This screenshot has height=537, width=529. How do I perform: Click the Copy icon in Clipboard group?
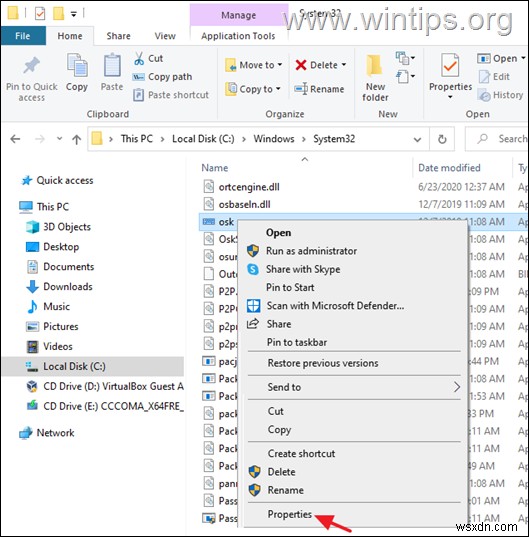[77, 65]
